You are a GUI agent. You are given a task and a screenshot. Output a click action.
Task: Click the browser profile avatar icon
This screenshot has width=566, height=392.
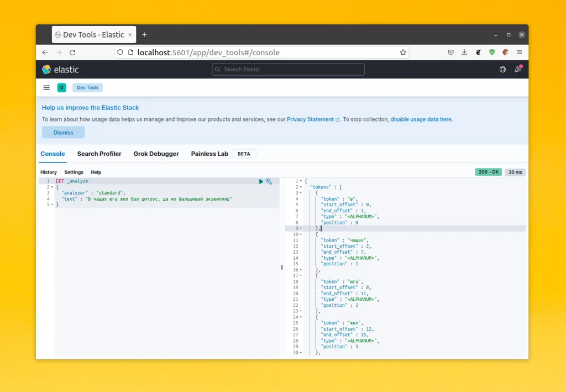(x=505, y=52)
